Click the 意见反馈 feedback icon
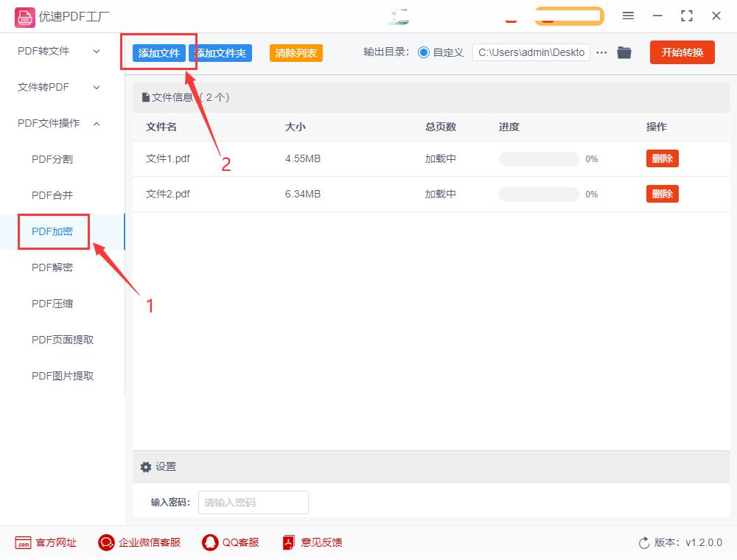737x560 pixels. pyautogui.click(x=287, y=542)
